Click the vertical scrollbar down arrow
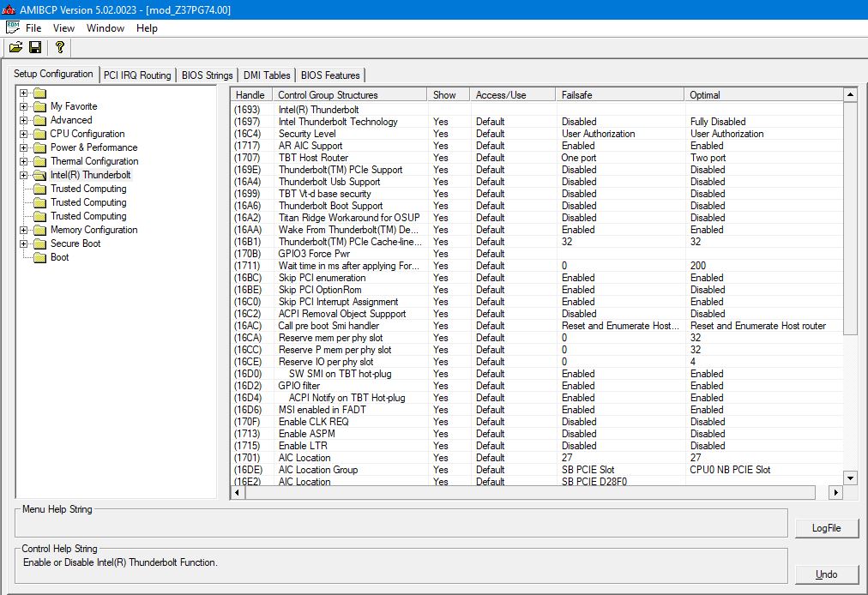The image size is (868, 595). 850,478
